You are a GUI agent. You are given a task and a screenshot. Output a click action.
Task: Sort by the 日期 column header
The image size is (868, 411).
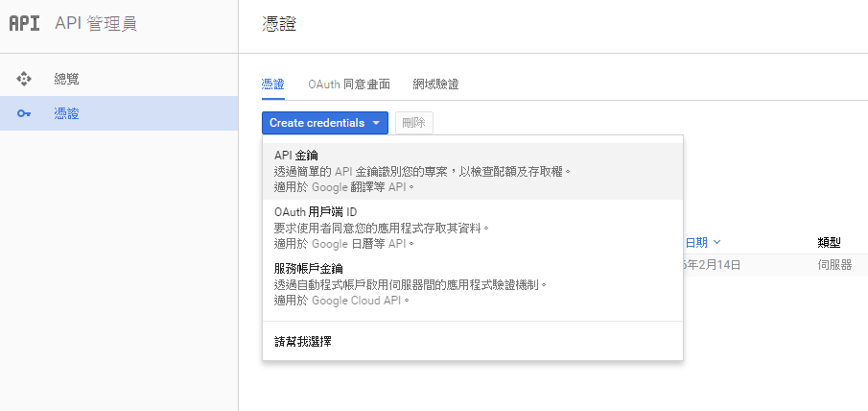(x=702, y=242)
